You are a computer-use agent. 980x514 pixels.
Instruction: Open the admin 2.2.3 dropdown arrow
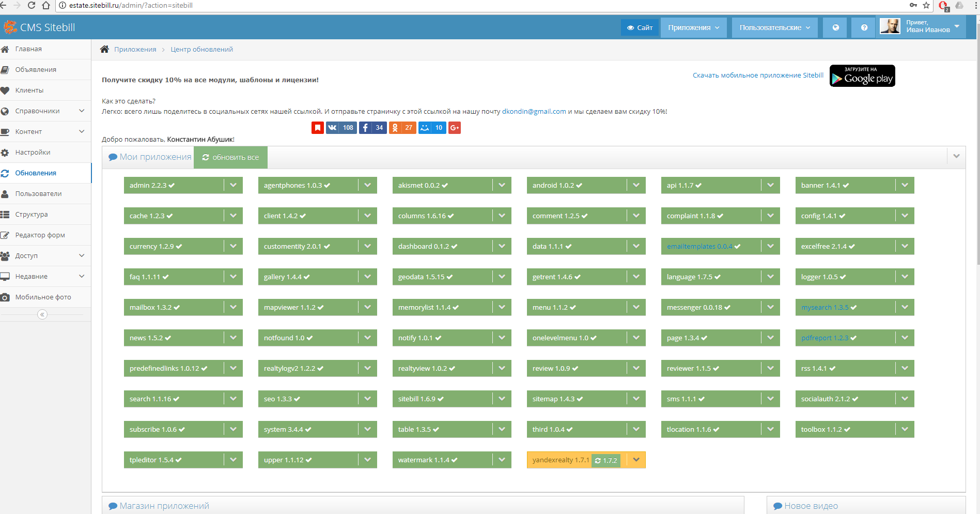[x=234, y=185]
